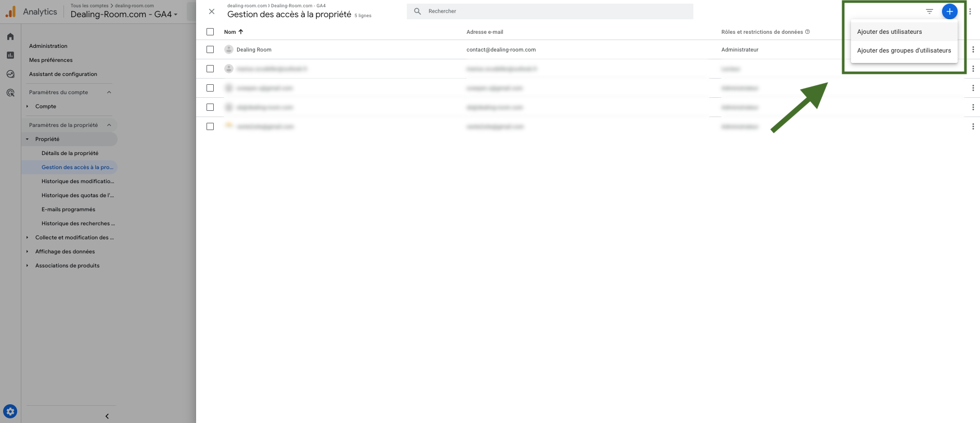Viewport: 980px width, 423px height.
Task: Open more options for second user row
Action: click(x=973, y=69)
